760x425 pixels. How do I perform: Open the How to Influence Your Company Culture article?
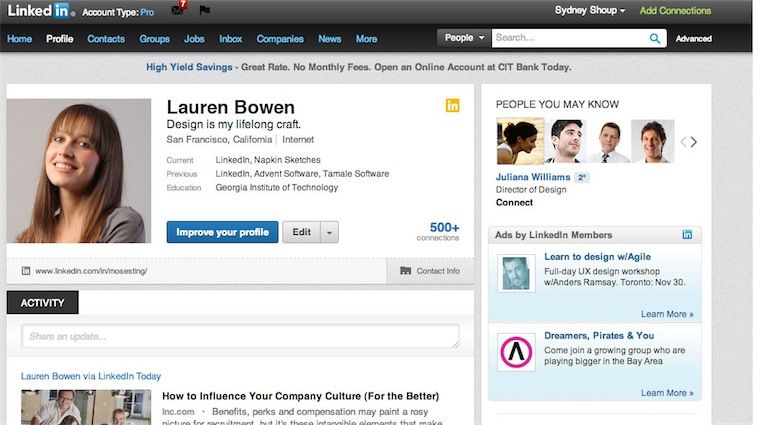pos(301,396)
